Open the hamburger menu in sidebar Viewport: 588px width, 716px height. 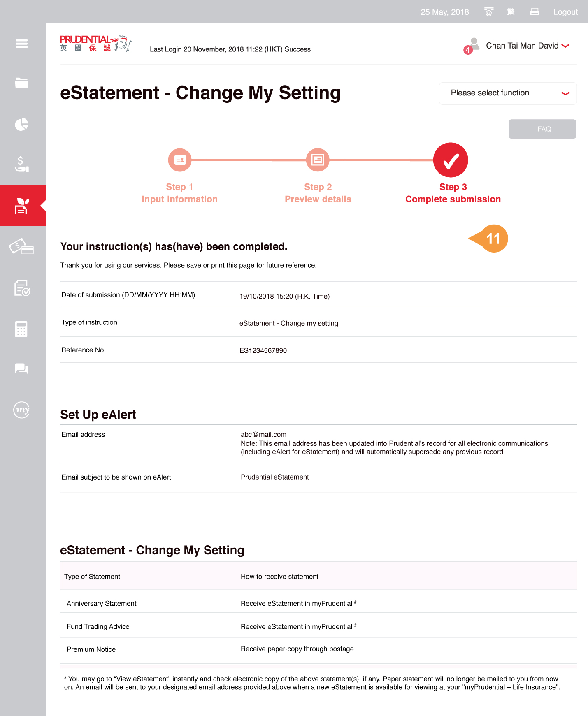point(22,44)
